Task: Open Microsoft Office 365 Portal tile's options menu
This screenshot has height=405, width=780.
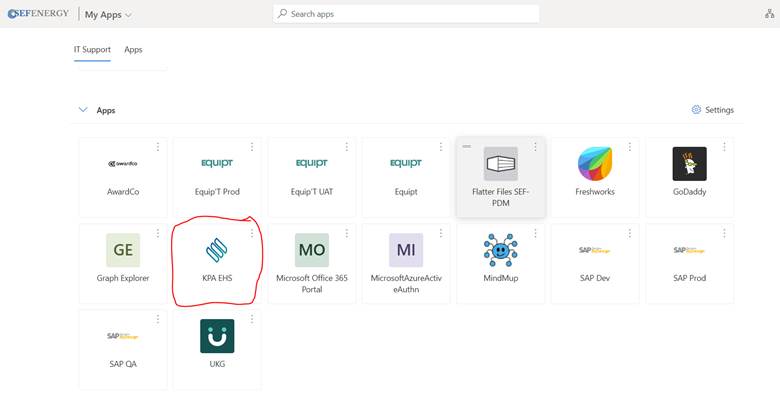Action: (346, 233)
